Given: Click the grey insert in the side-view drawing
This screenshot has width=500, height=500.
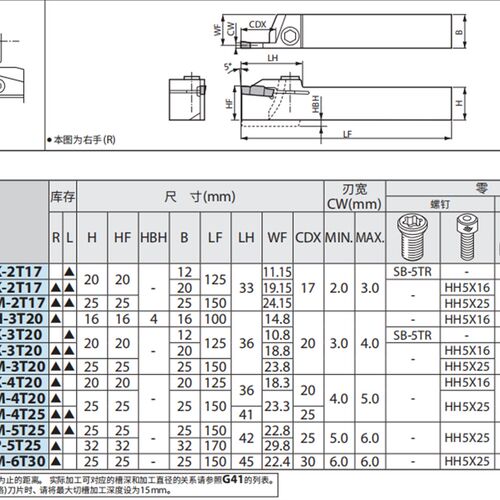Looking at the screenshot, I should [x=257, y=91].
